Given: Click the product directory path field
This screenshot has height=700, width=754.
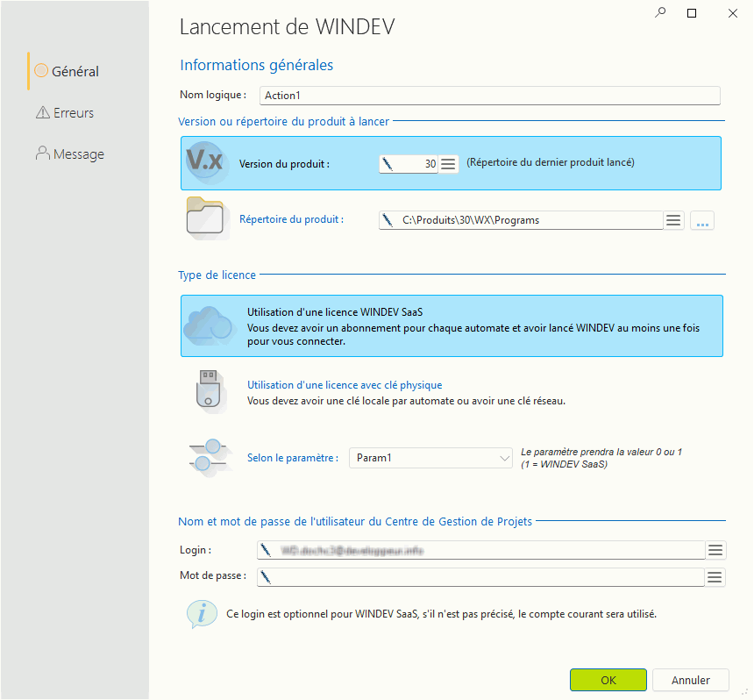Looking at the screenshot, I should pos(521,220).
